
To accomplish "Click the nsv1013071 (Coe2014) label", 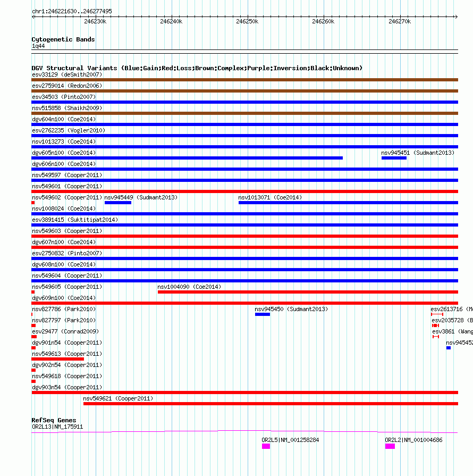I will [x=270, y=197].
